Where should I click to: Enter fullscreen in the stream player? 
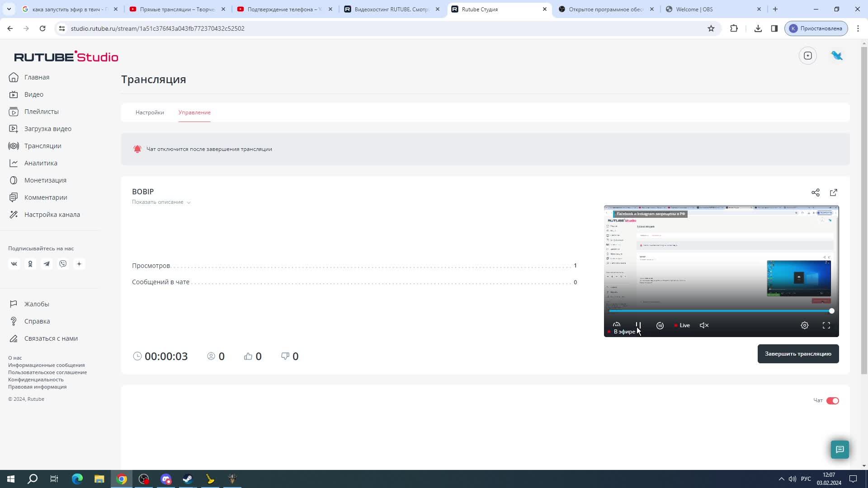(x=826, y=325)
